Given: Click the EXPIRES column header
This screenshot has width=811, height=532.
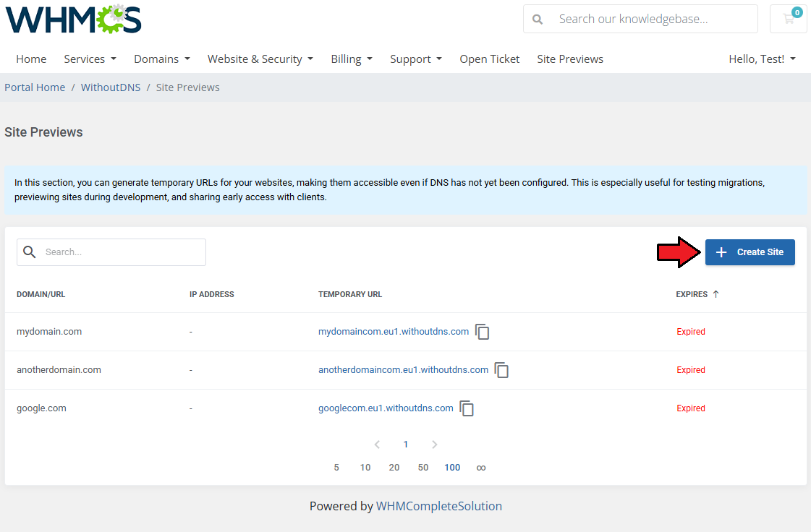Looking at the screenshot, I should (692, 294).
